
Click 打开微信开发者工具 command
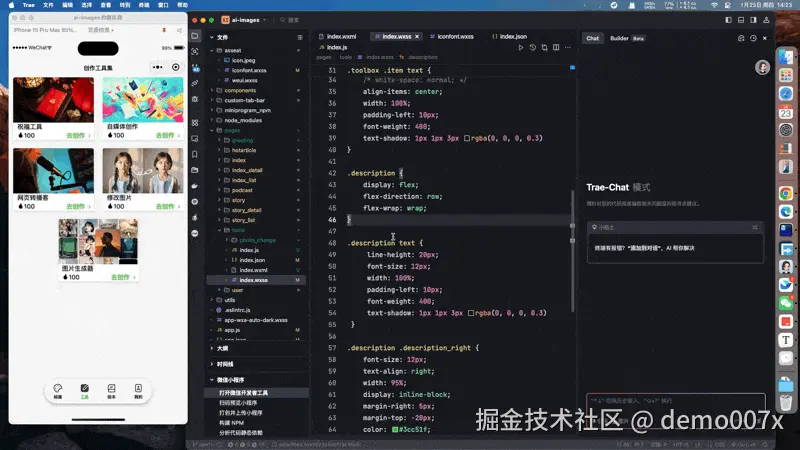point(243,393)
